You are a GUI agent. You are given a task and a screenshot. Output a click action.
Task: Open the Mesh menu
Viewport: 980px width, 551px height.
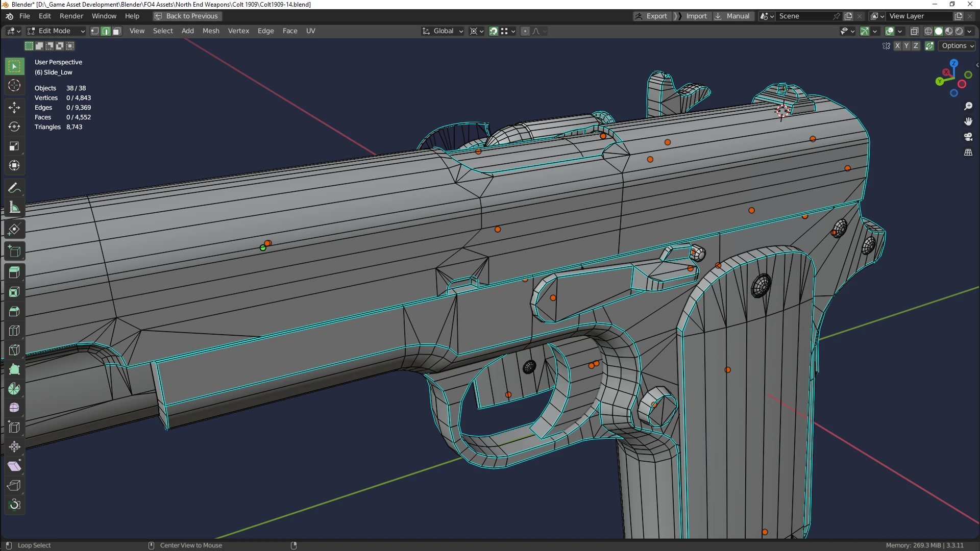pyautogui.click(x=211, y=31)
